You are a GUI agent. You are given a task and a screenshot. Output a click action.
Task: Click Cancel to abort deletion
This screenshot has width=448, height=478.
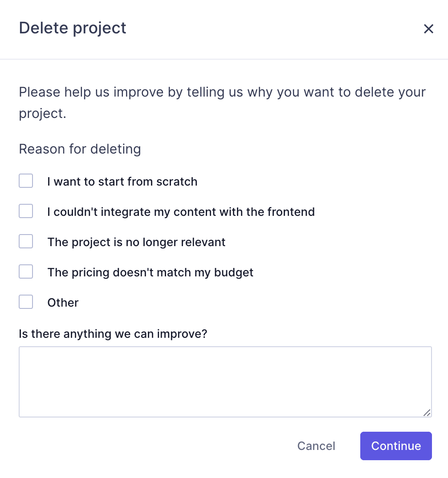pos(316,446)
